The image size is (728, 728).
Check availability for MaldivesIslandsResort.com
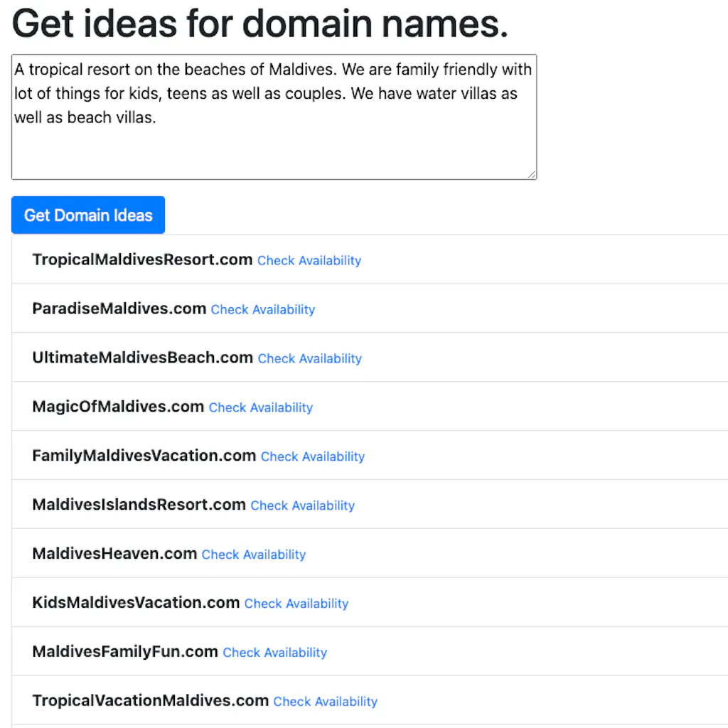coord(302,505)
